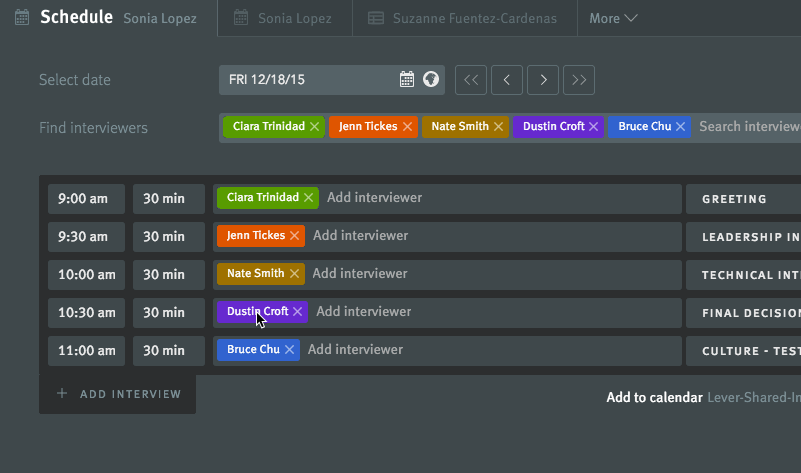801x473 pixels.
Task: Go to previous day with left arrow
Action: (x=507, y=80)
